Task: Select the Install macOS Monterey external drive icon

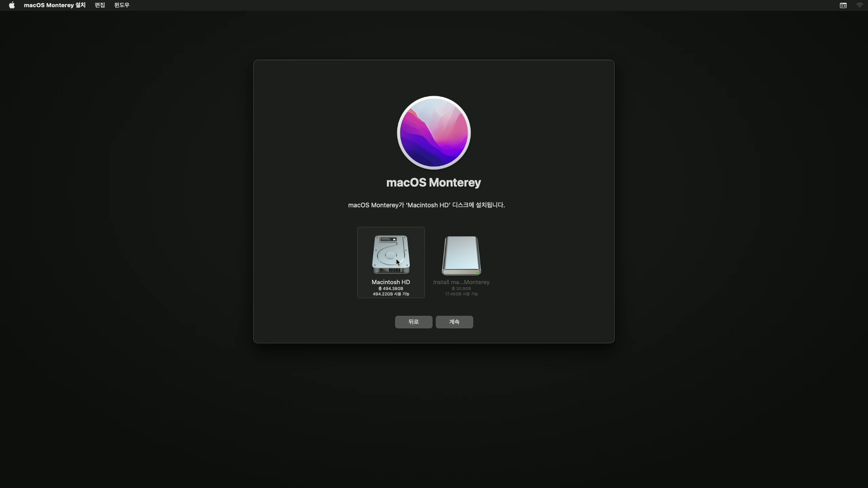Action: tap(461, 256)
